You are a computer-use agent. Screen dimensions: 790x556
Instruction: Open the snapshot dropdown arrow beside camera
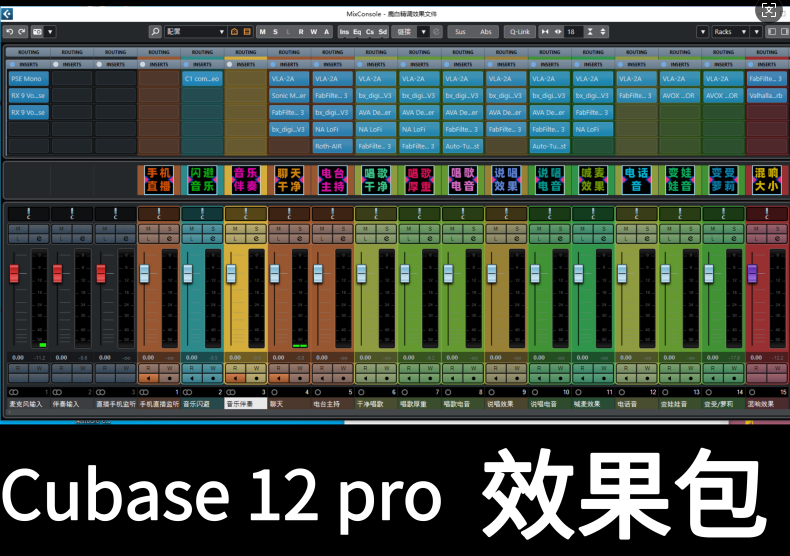[x=50, y=32]
